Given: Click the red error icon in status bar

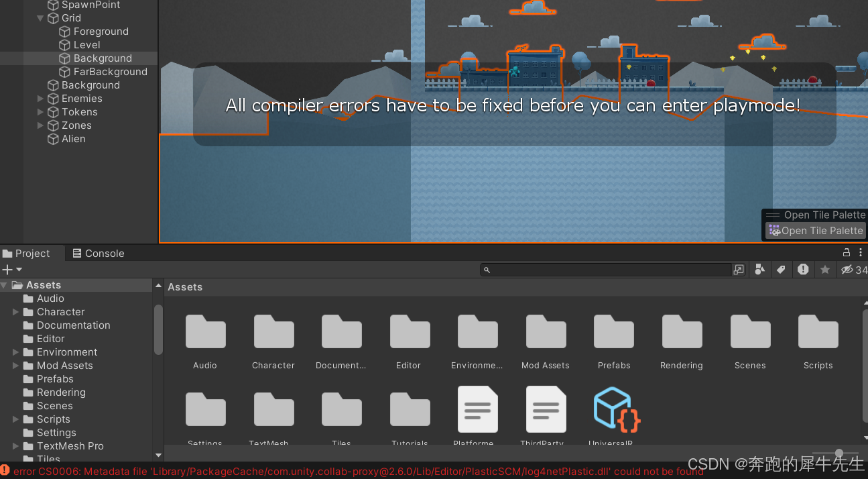Looking at the screenshot, I should point(5,471).
